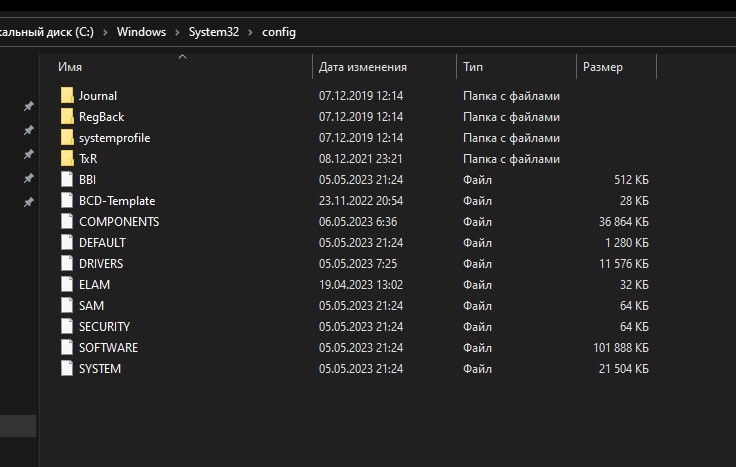Select the TxR folder name
This screenshot has height=467, width=736.
pyautogui.click(x=88, y=159)
